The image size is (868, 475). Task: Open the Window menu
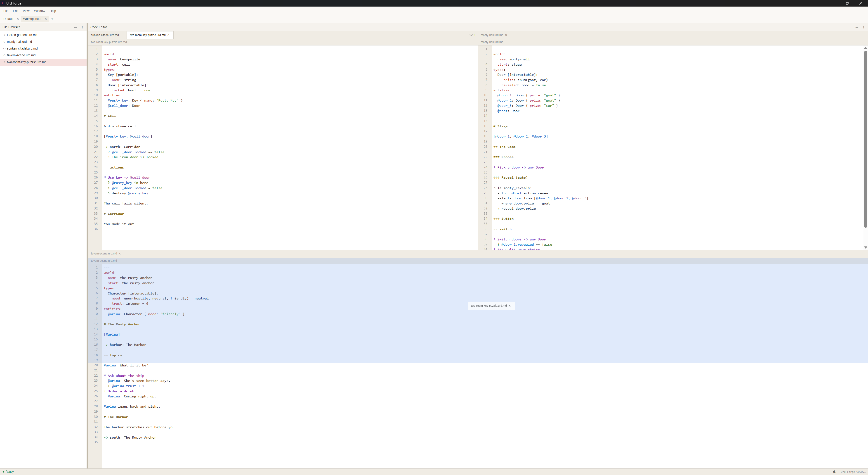click(x=39, y=11)
